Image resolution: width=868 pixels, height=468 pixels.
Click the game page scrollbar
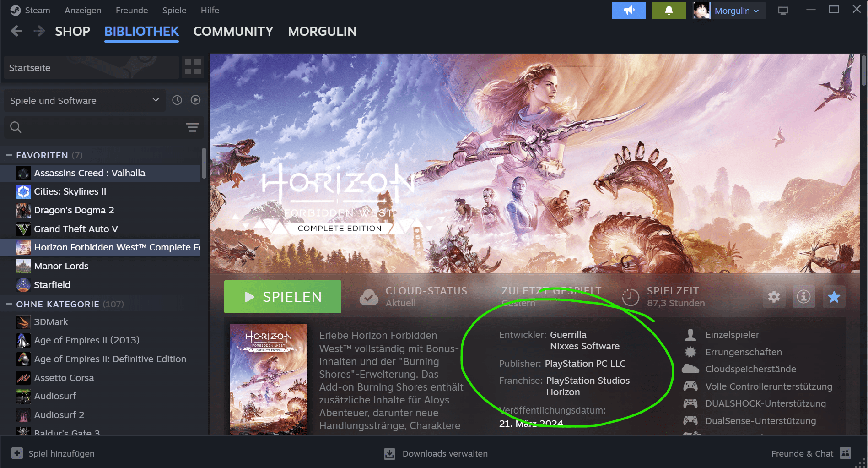863,70
